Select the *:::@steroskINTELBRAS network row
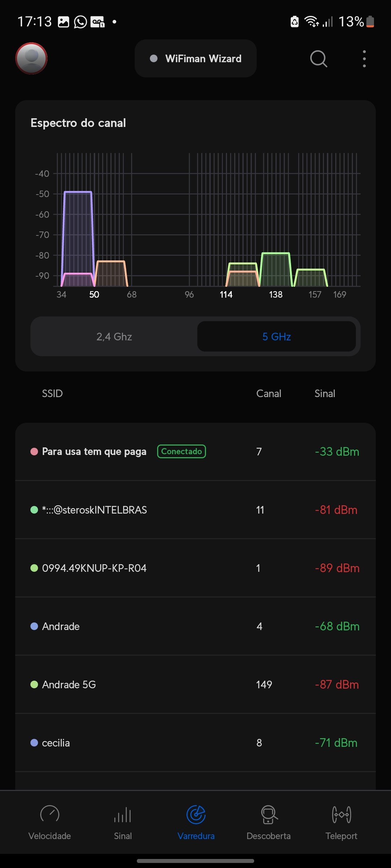The height and width of the screenshot is (868, 391). coord(195,510)
